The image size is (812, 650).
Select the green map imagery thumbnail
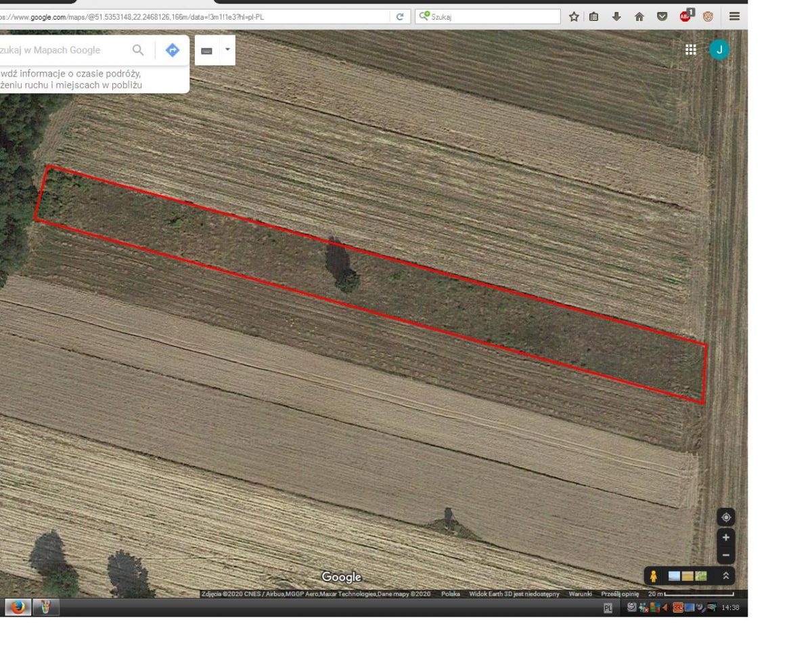click(x=701, y=576)
